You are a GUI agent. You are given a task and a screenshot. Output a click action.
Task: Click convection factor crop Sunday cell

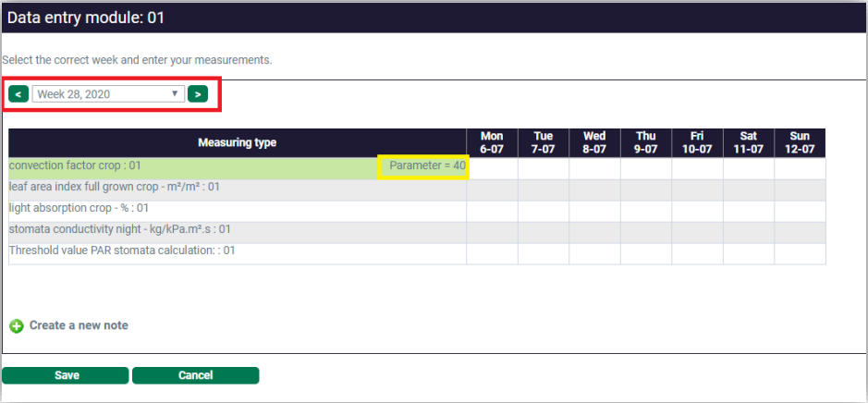[x=800, y=166]
